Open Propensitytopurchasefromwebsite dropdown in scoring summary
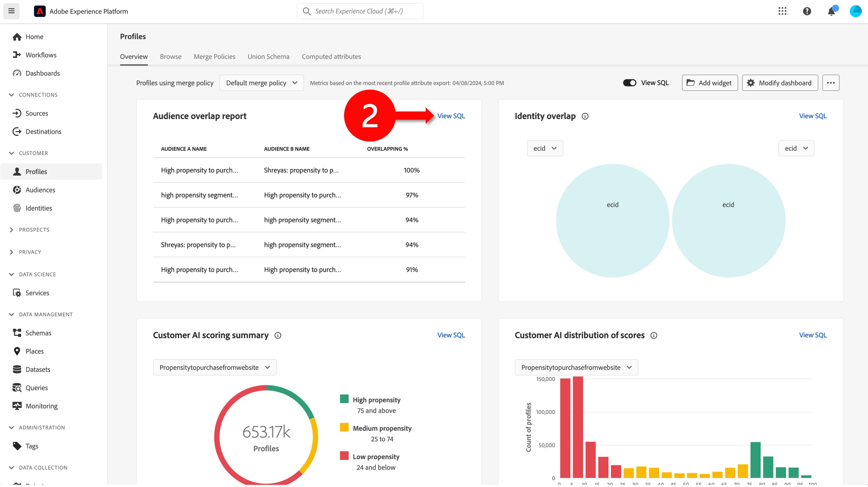This screenshot has width=868, height=487. click(x=215, y=367)
